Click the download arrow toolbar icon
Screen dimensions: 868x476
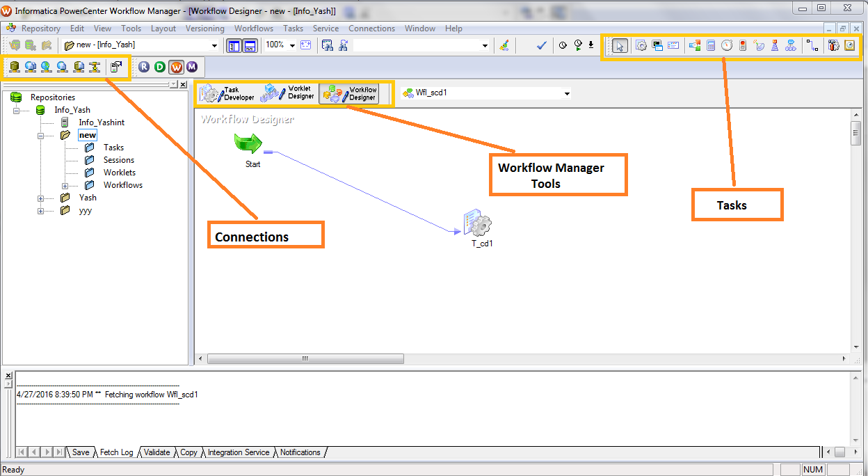pos(591,45)
